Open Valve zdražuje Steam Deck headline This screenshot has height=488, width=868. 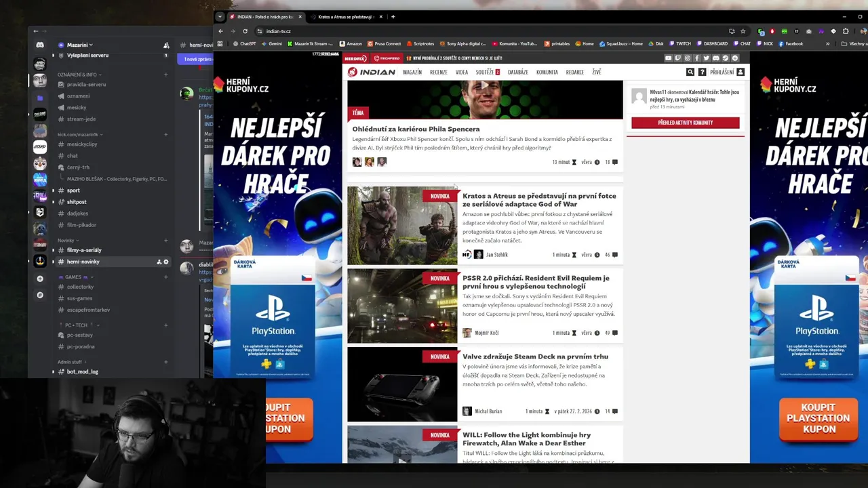(x=535, y=357)
